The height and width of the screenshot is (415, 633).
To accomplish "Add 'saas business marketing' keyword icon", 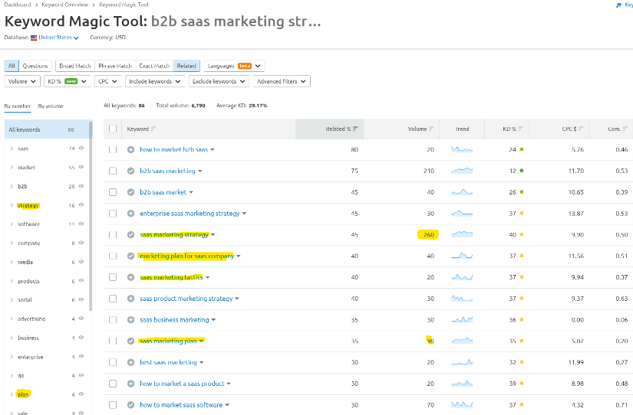I will 130,320.
